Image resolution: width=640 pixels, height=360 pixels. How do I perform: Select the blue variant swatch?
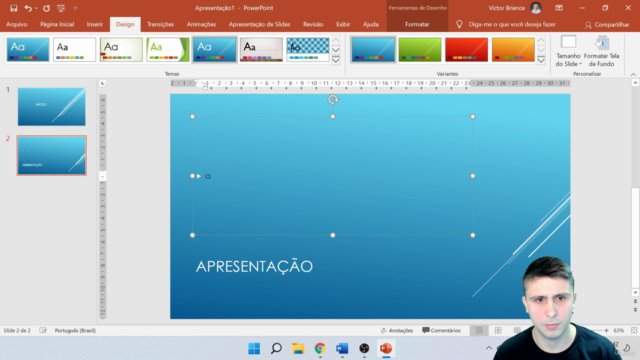pyautogui.click(x=373, y=49)
